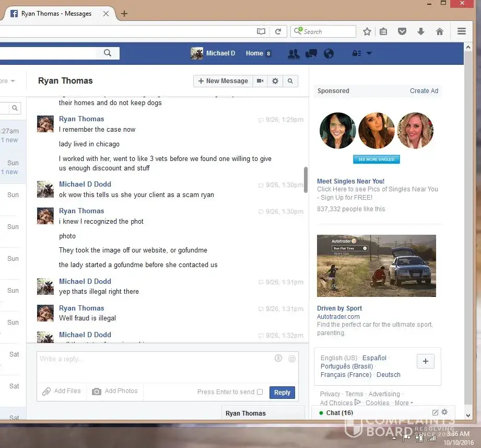Expand the account dropdown arrow in header
This screenshot has height=448, width=481.
pos(369,53)
